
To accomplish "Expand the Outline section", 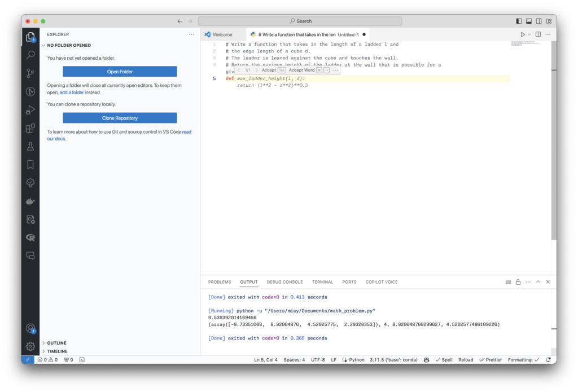I will [x=56, y=343].
